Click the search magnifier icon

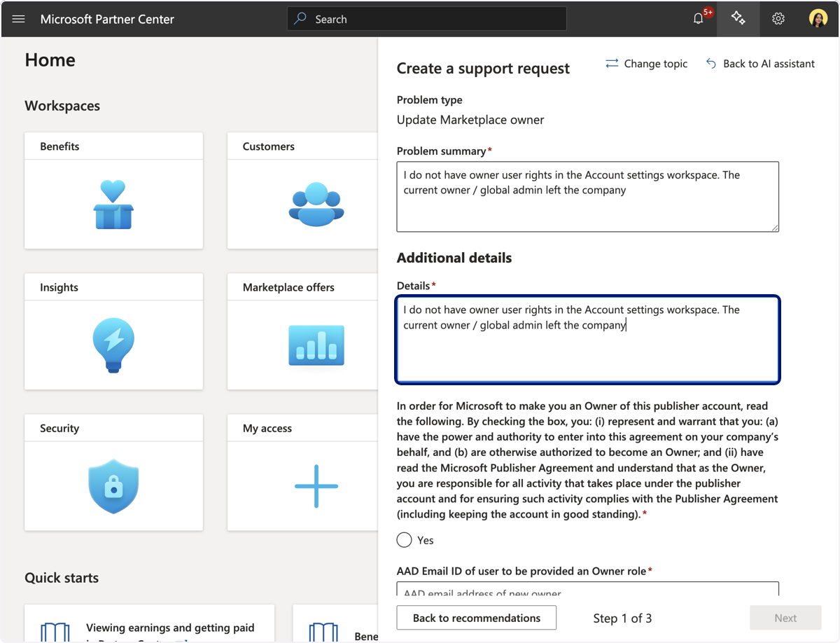coord(300,19)
